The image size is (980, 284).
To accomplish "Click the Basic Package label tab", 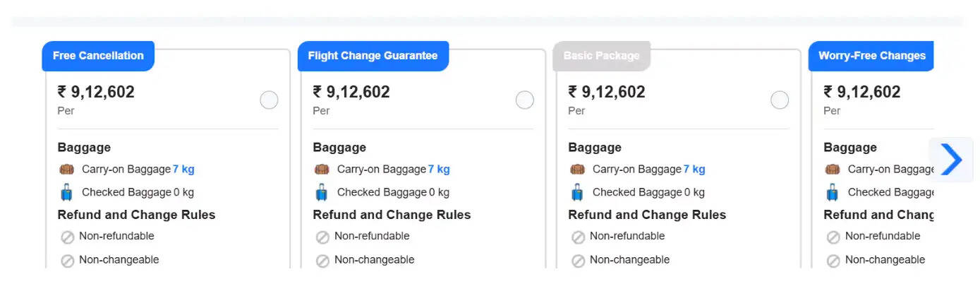I will point(601,56).
